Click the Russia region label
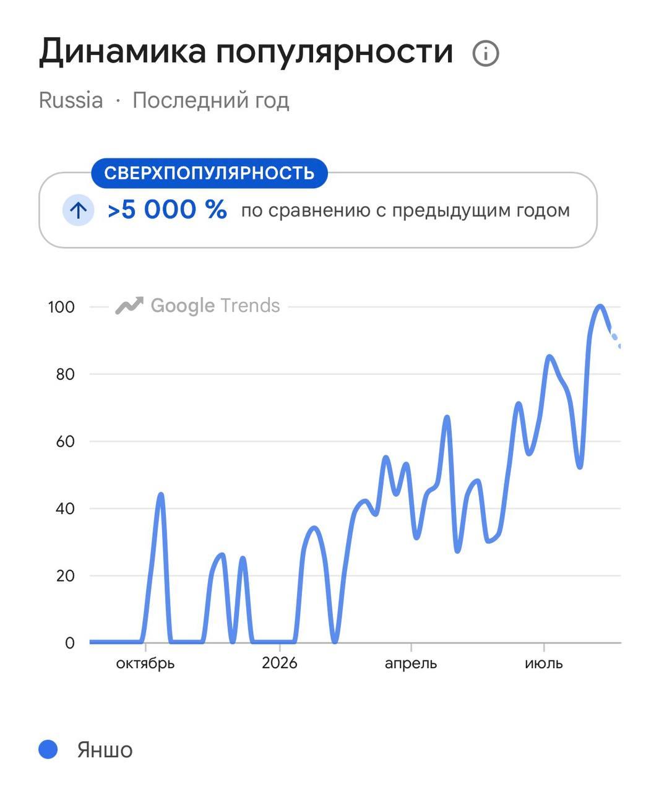Viewport: 672px width, 792px height. 71,100
